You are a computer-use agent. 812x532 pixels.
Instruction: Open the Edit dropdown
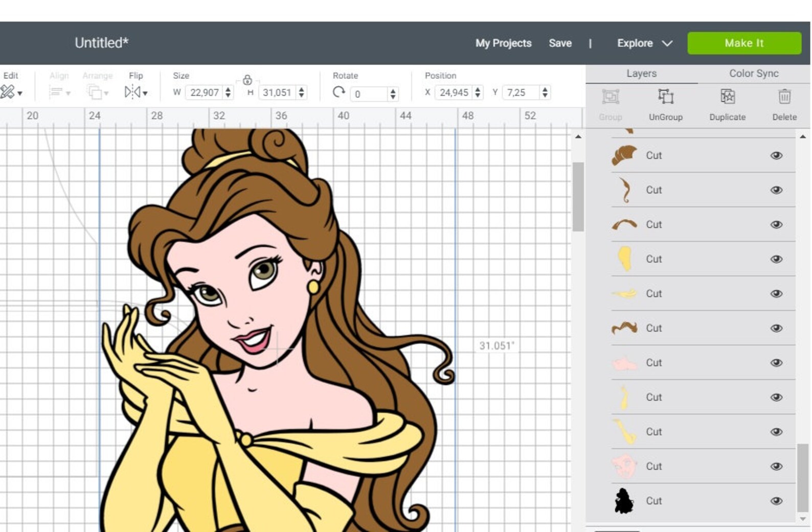click(11, 92)
